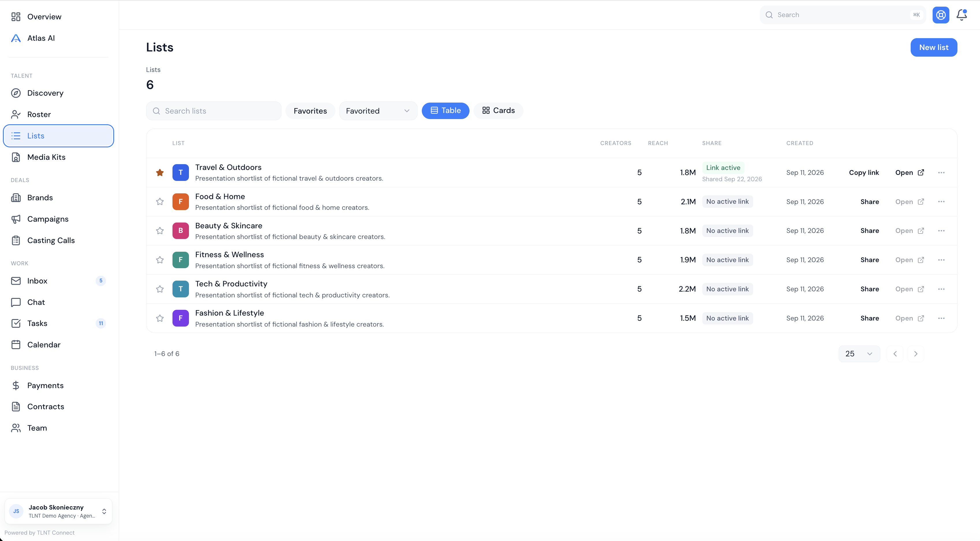
Task: Go to Discovery in sidebar
Action: 58,93
